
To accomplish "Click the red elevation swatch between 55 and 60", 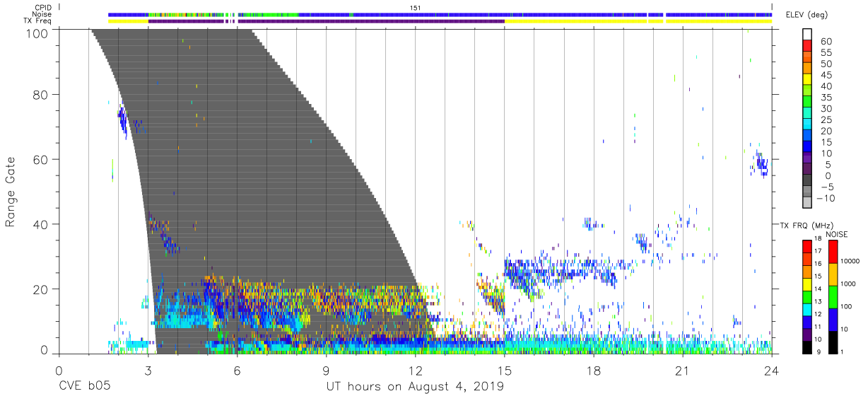I will [808, 47].
